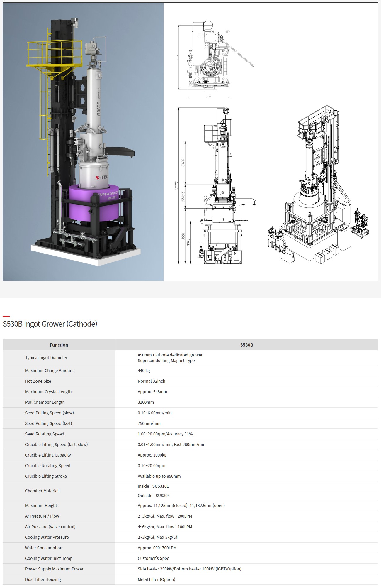The height and width of the screenshot is (588, 381).
Task: Select 'Approx. 11,125mm(closed)' height value
Action: 163,506
